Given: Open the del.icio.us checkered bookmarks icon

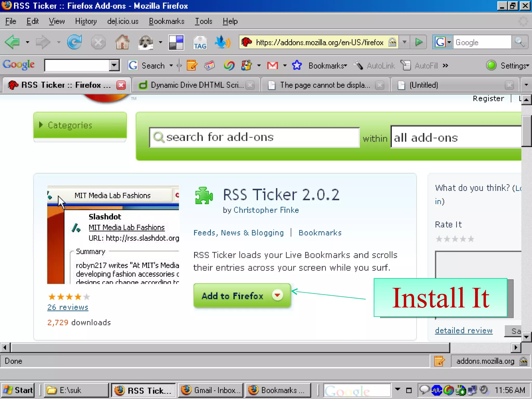Looking at the screenshot, I should pyautogui.click(x=176, y=42).
